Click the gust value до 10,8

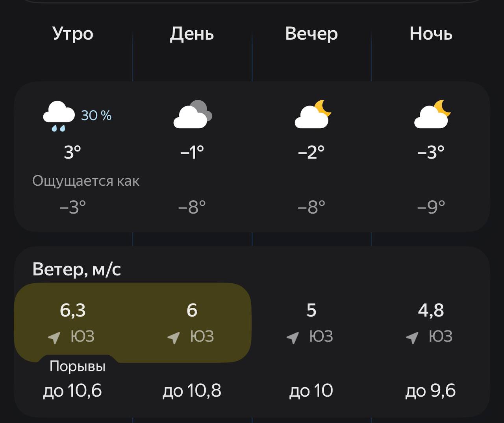[192, 391]
